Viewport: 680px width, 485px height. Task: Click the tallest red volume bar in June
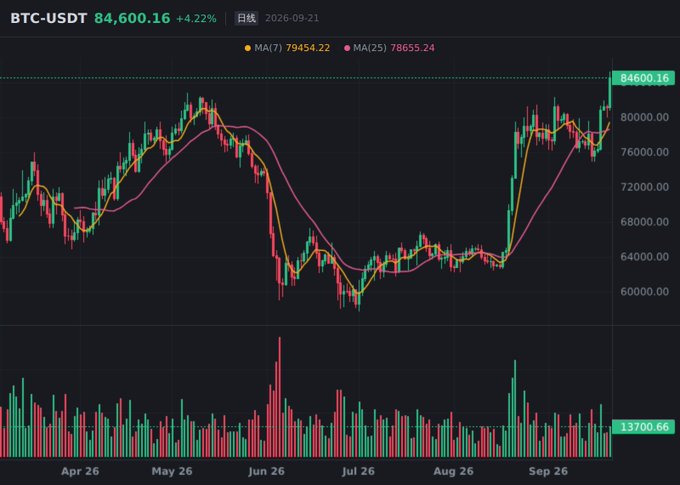[279, 397]
